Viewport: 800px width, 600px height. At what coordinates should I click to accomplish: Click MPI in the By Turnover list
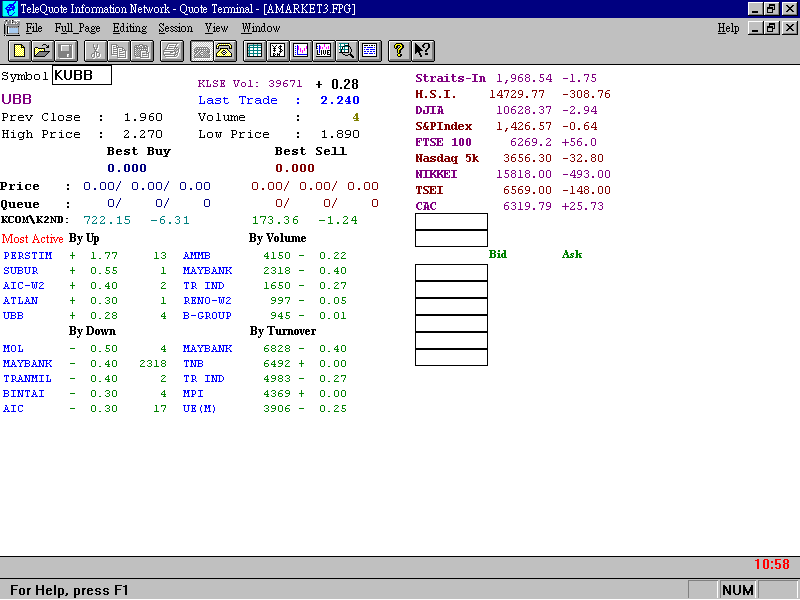coord(193,394)
